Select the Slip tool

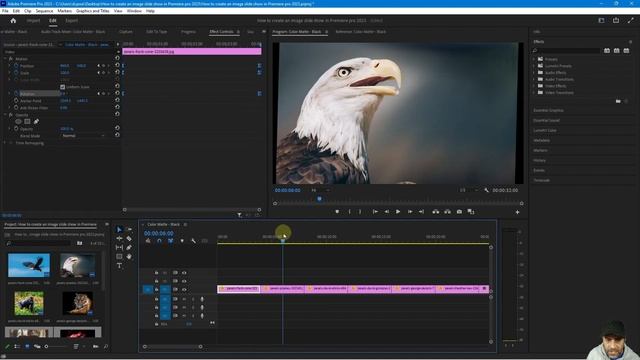click(x=119, y=247)
